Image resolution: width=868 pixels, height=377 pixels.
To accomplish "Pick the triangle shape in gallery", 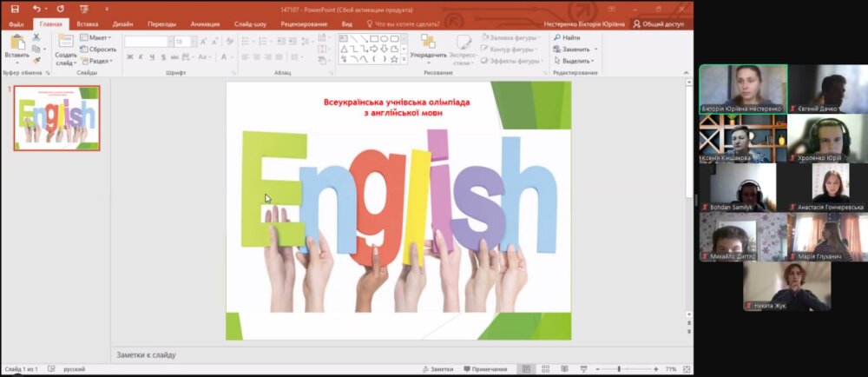I will point(343,49).
